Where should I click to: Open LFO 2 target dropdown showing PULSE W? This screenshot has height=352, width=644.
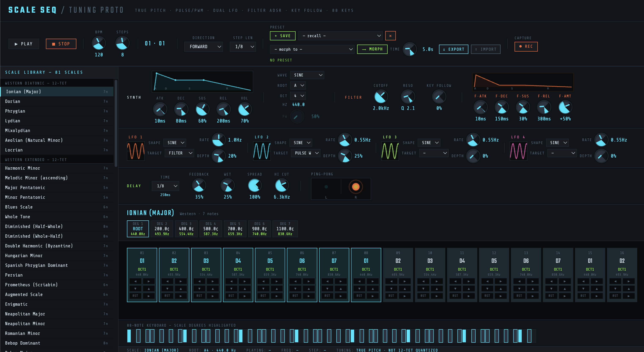pyautogui.click(x=305, y=153)
